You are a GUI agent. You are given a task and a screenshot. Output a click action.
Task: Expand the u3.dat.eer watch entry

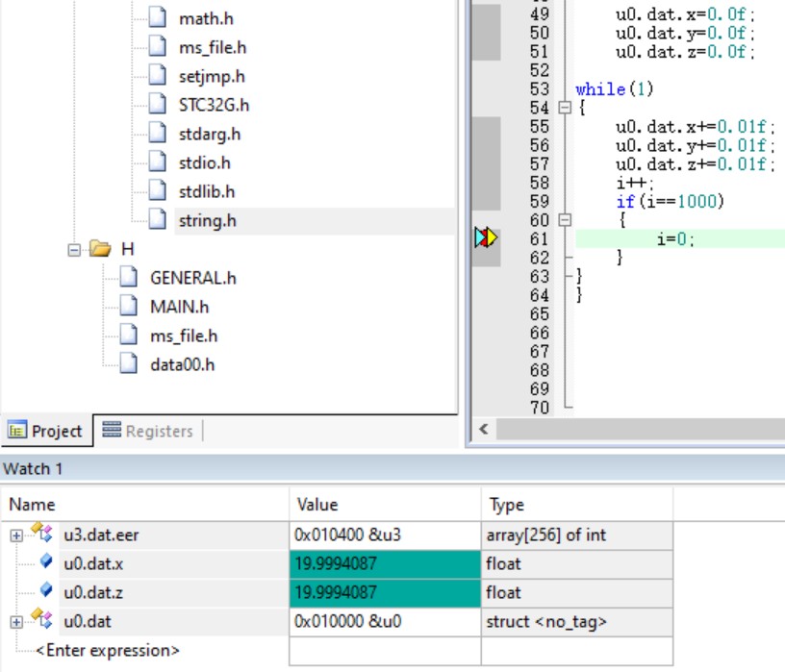pyautogui.click(x=16, y=535)
